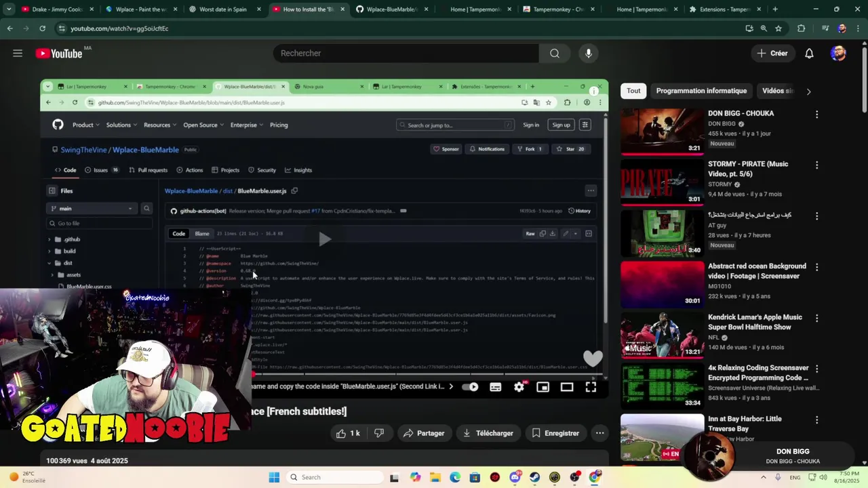Viewport: 868px width, 488px height.
Task: Click the browser address bar URL
Action: tap(119, 28)
